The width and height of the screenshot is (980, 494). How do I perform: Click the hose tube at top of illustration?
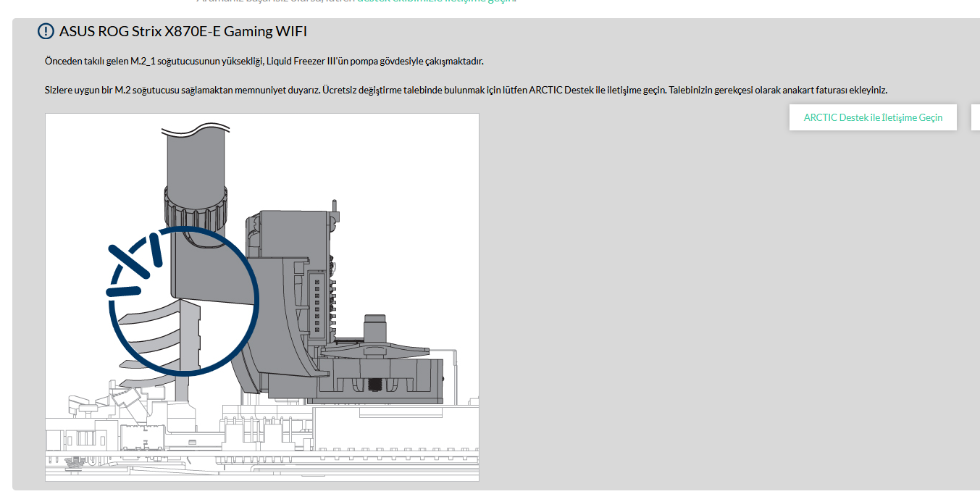click(196, 156)
